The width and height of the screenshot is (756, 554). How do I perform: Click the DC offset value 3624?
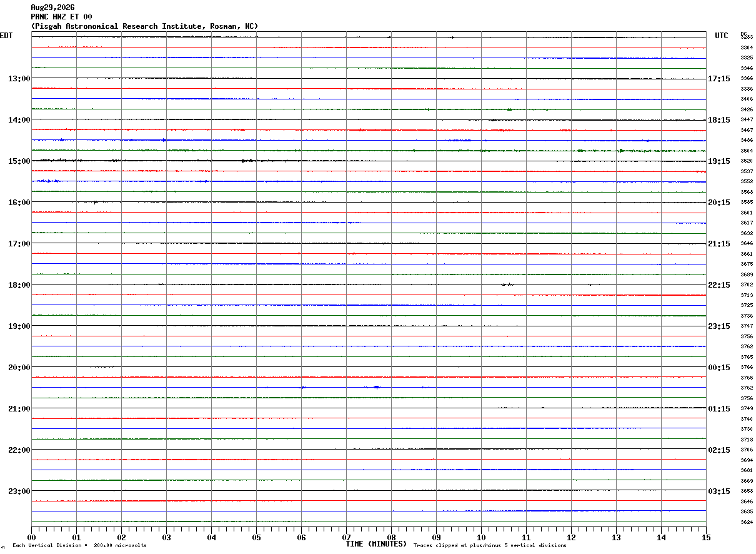click(x=747, y=522)
